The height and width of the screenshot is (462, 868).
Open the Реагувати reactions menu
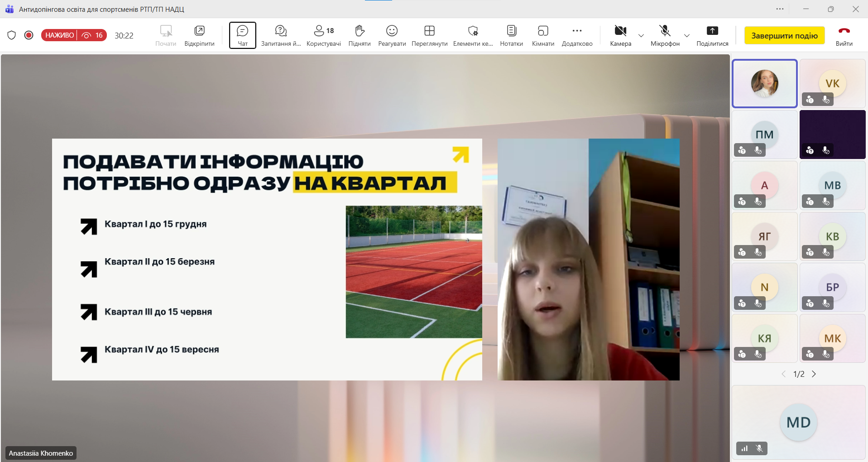[392, 35]
